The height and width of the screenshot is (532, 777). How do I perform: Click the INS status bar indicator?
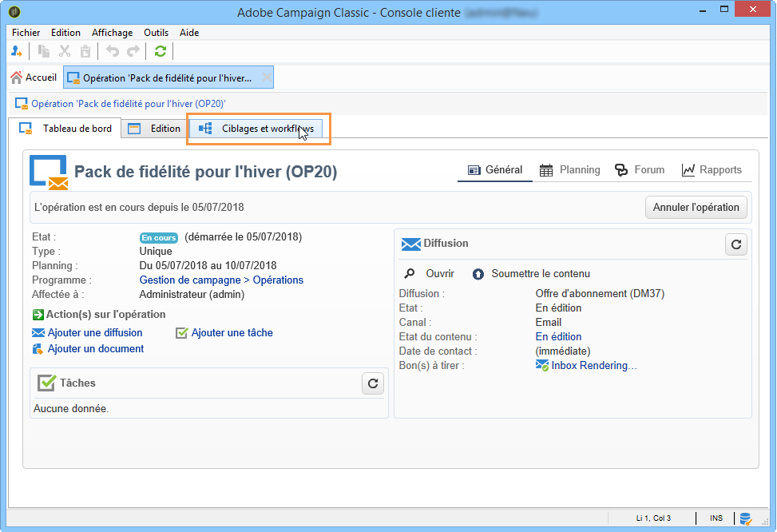[716, 518]
